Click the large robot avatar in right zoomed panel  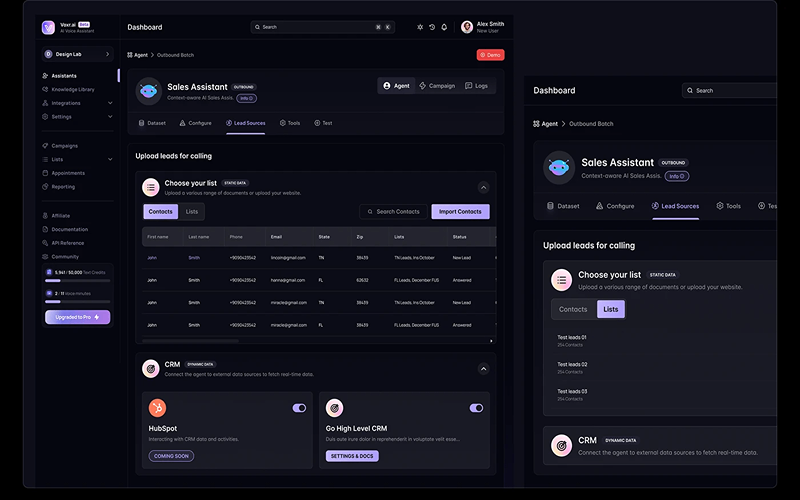coord(559,167)
